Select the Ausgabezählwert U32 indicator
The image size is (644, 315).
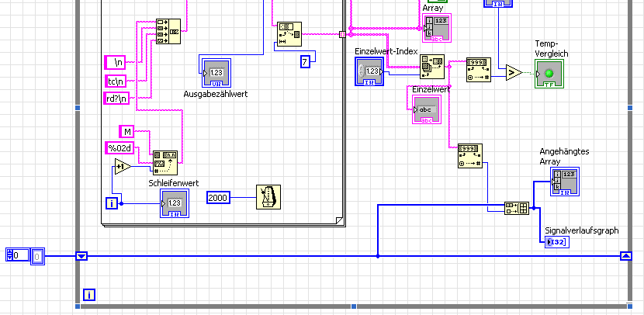point(215,73)
